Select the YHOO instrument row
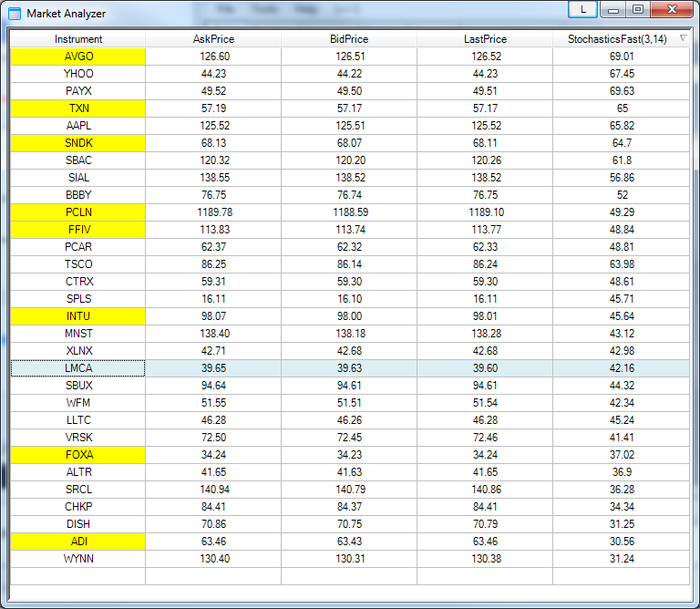This screenshot has height=609, width=700. (x=350, y=74)
